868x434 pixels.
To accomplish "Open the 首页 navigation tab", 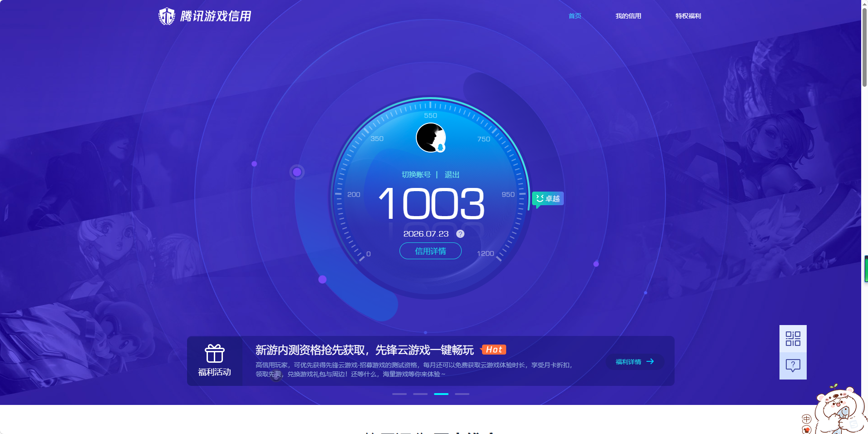I will 575,16.
